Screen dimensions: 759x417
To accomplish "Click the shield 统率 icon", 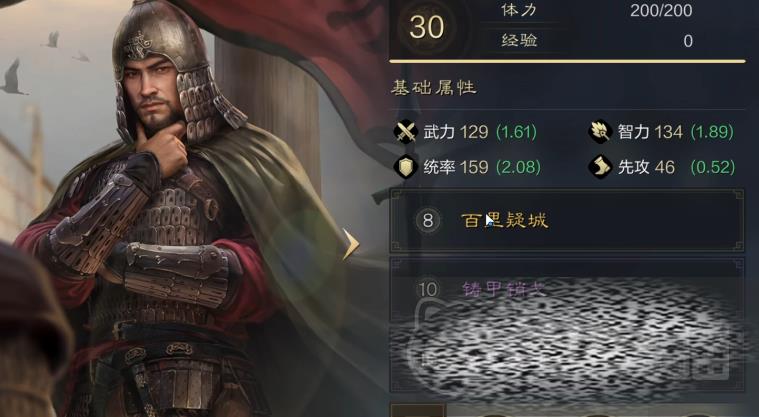I will 406,167.
